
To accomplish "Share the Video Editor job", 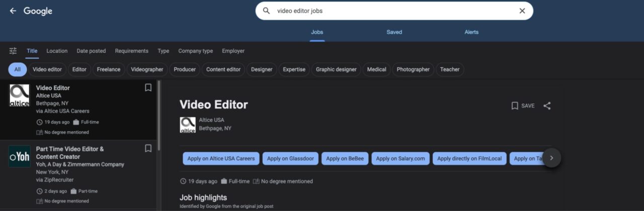I will click(547, 105).
